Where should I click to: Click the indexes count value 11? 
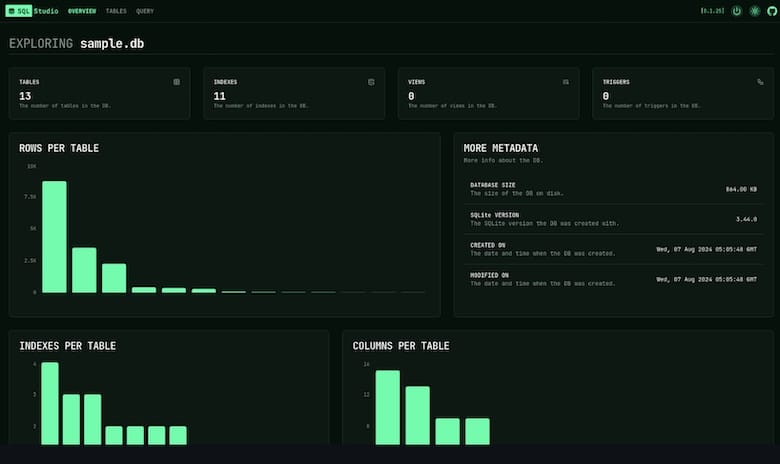(219, 96)
